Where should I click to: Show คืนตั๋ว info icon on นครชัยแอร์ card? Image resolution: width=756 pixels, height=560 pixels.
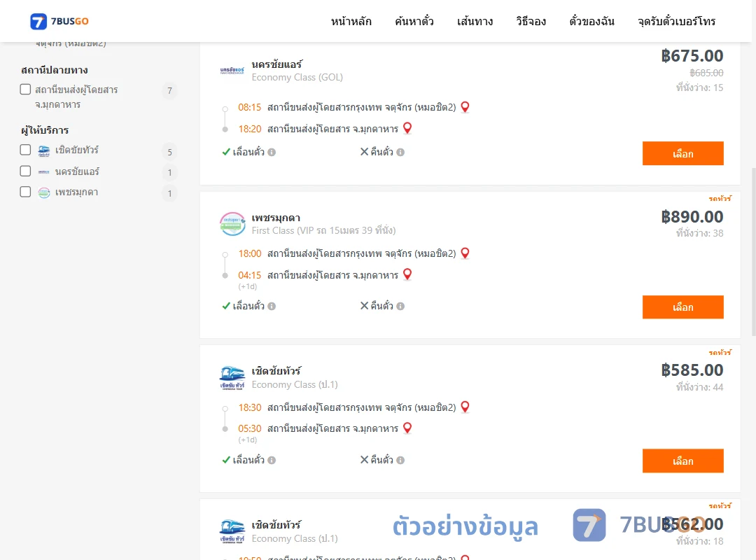click(x=400, y=153)
